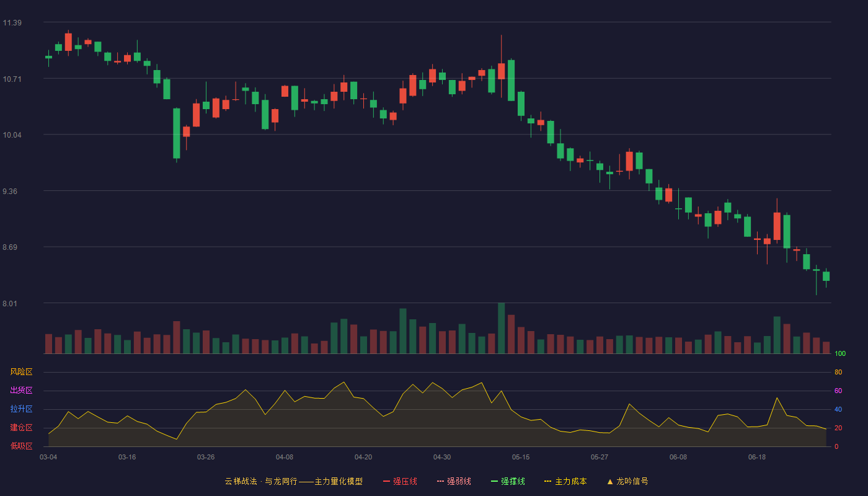The width and height of the screenshot is (868, 496).
Task: Toggle the 主力成本 legend entry
Action: [565, 481]
